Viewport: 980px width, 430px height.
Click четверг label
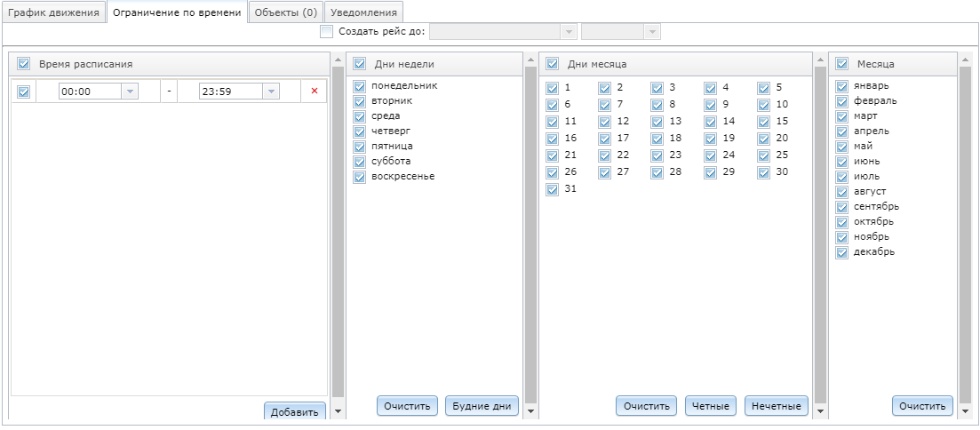(x=392, y=131)
